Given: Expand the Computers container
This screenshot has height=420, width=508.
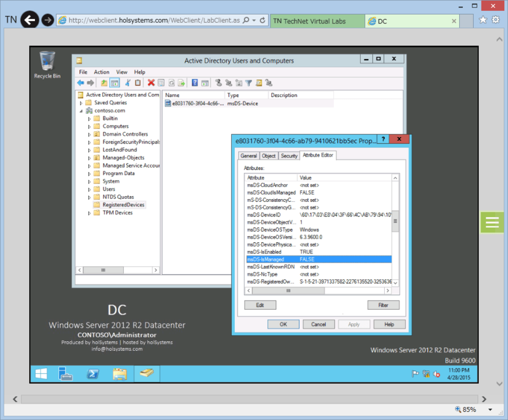Looking at the screenshot, I should [90, 126].
